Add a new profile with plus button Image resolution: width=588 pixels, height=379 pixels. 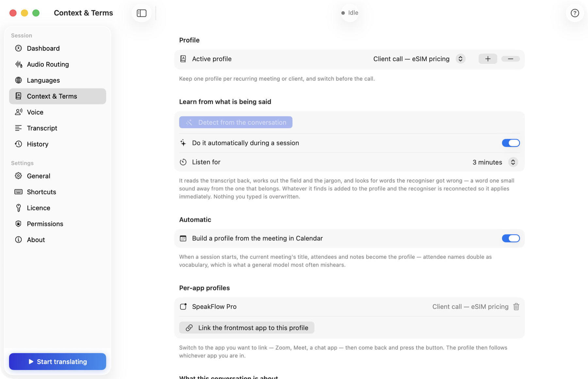coord(488,59)
